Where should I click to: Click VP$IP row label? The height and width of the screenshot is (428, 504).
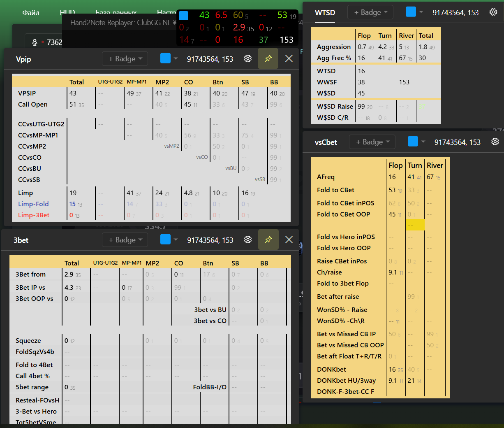coord(27,93)
